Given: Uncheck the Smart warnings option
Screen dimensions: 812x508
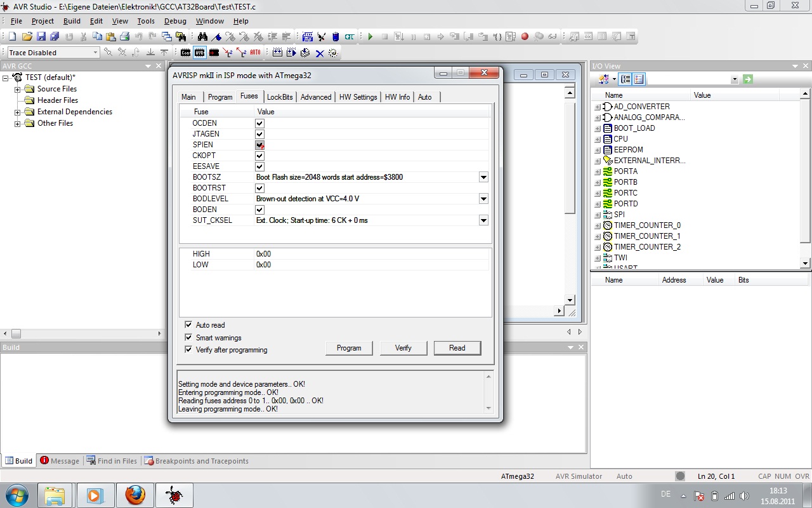Looking at the screenshot, I should [188, 337].
